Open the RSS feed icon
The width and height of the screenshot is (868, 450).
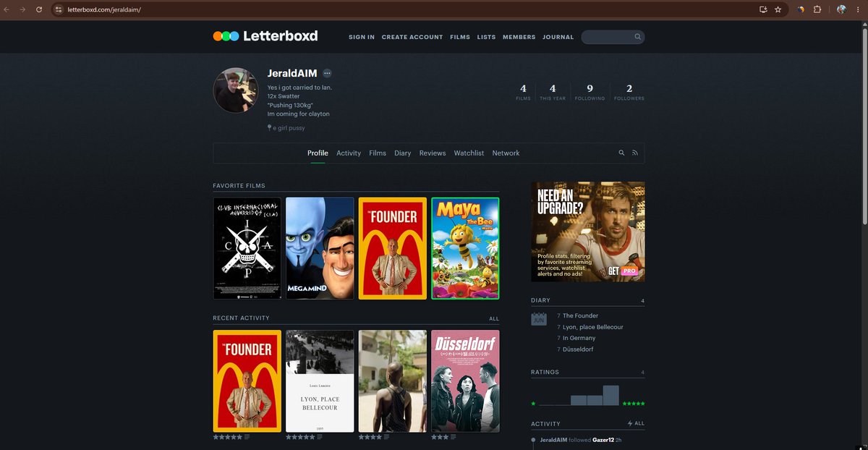click(635, 153)
